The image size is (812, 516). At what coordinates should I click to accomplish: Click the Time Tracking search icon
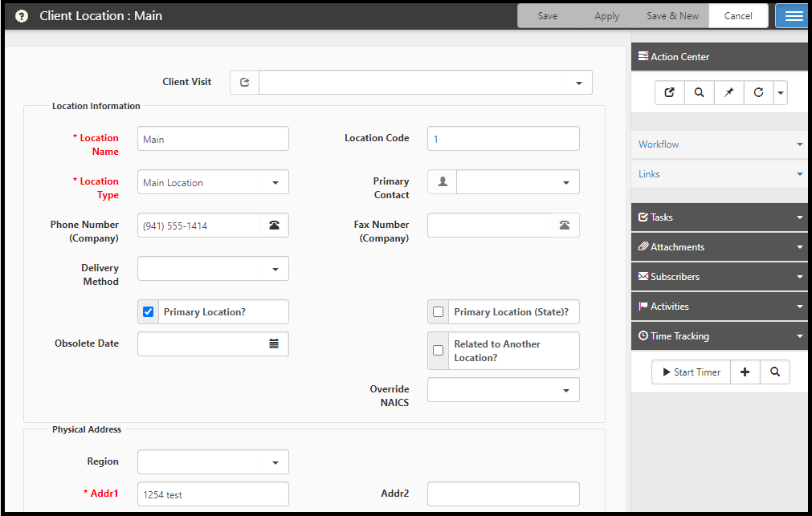coord(775,372)
